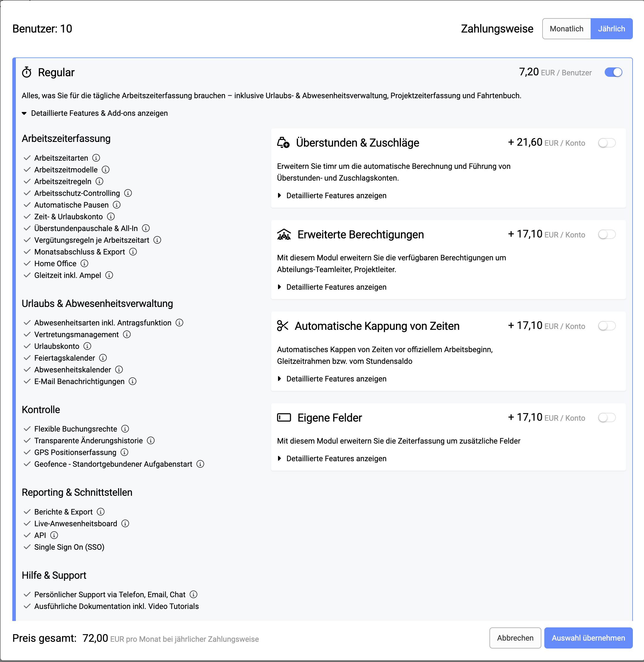
Task: Select Jährlich payment option
Action: point(611,29)
